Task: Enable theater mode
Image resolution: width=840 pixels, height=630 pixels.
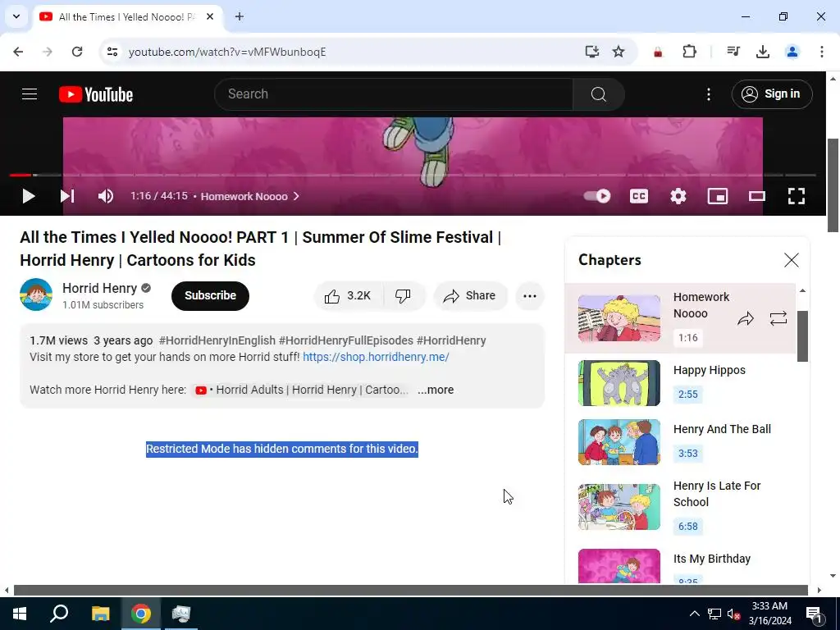Action: (756, 196)
